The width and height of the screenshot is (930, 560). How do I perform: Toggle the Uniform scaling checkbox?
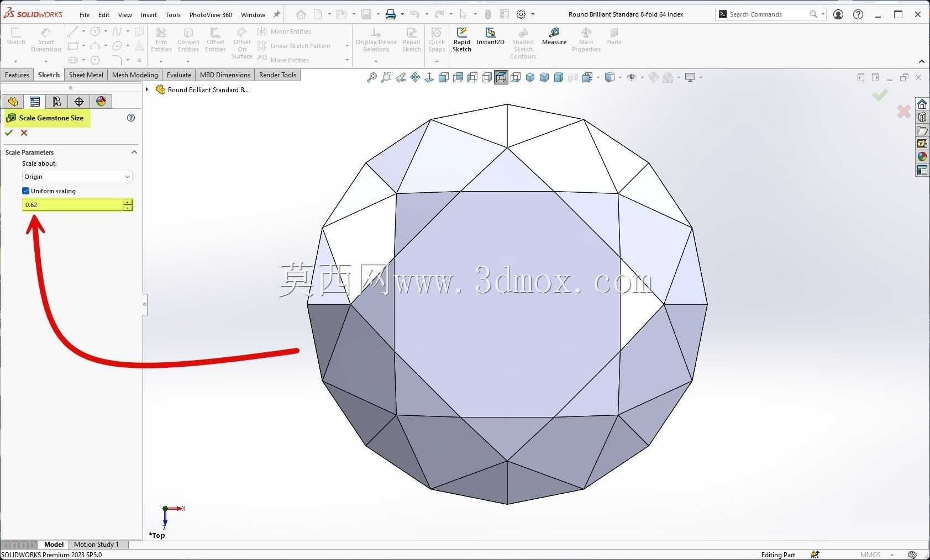point(25,191)
